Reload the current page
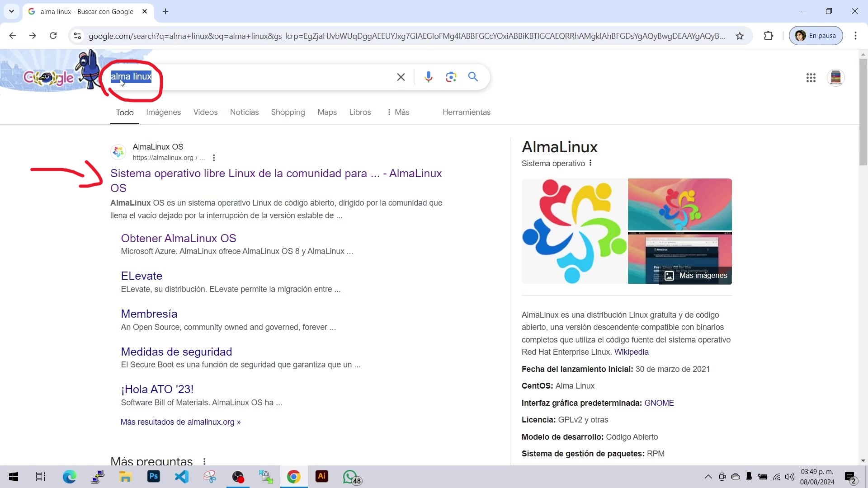Viewport: 868px width, 488px height. [53, 36]
